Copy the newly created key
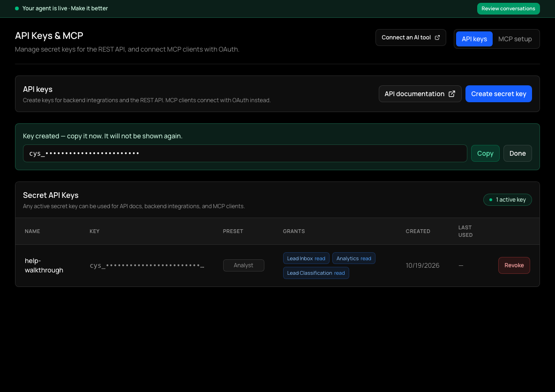The height and width of the screenshot is (392, 555). point(485,153)
